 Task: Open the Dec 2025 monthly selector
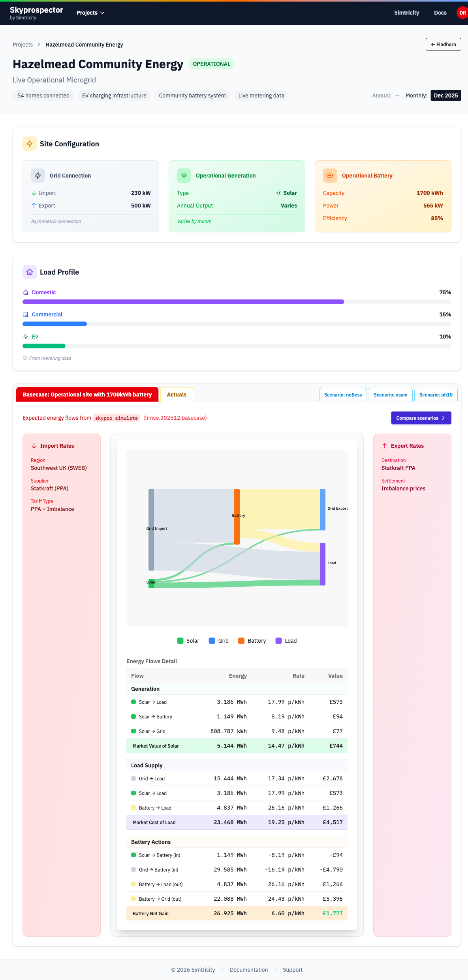[445, 95]
